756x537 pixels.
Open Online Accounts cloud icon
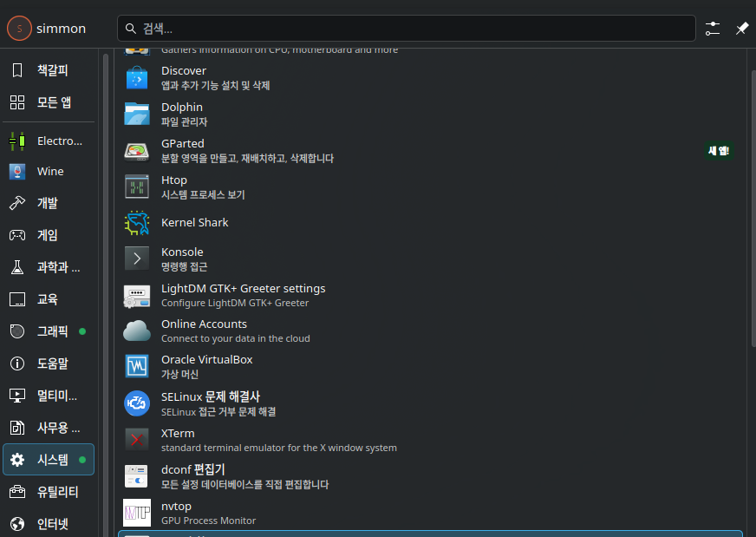(x=137, y=331)
